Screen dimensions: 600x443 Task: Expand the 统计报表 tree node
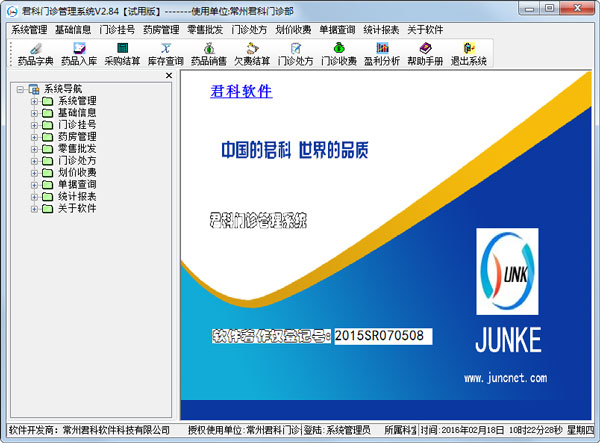pos(34,197)
